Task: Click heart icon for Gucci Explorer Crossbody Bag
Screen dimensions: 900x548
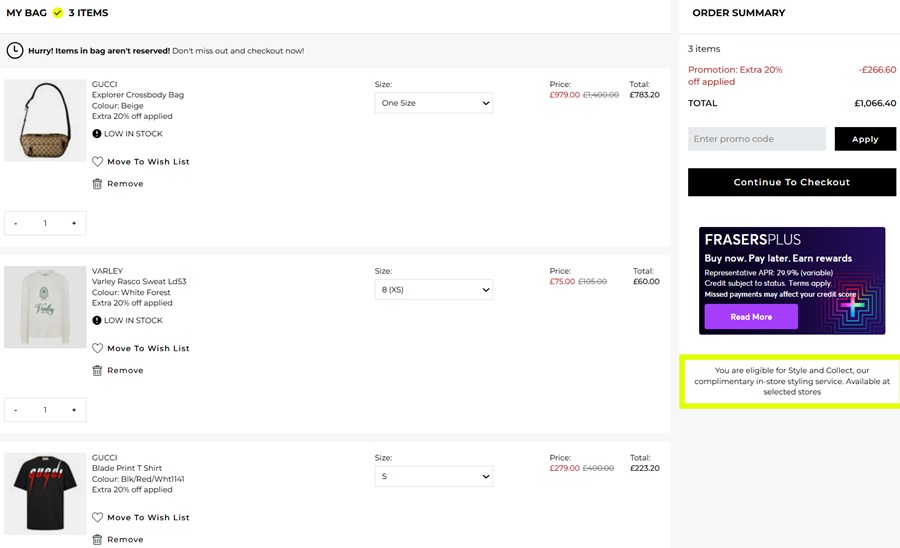Action: [x=97, y=161]
